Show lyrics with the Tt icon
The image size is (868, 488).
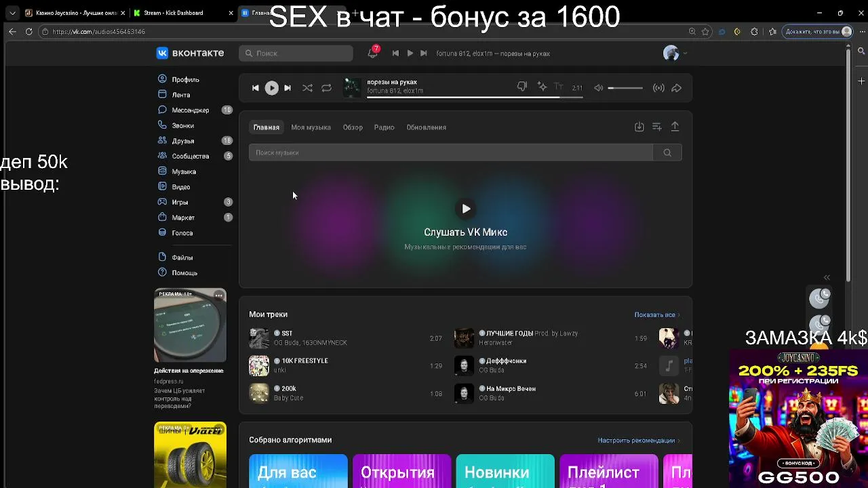coord(559,87)
